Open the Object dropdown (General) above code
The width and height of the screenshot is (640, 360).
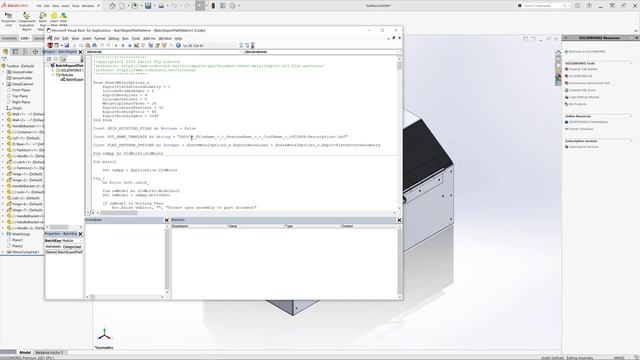point(240,52)
